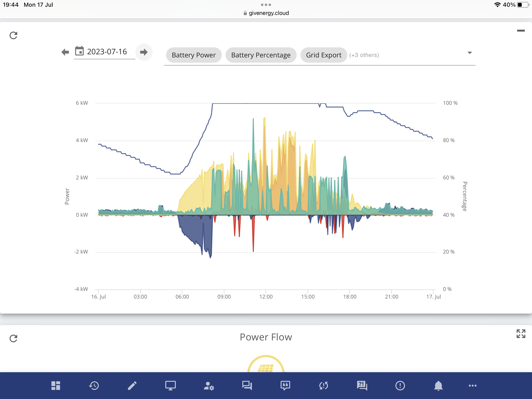This screenshot has width=532, height=399.
Task: Open the dashboard grid icon in bottom bar
Action: pyautogui.click(x=55, y=386)
